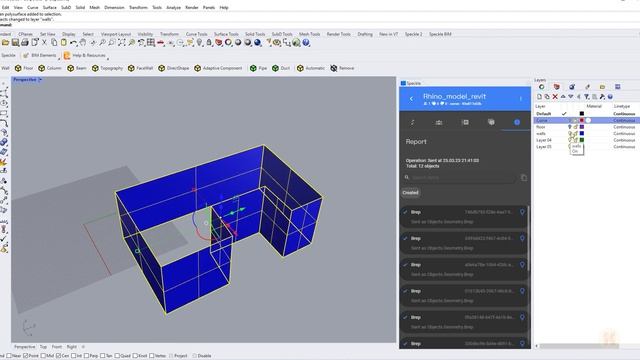Click the Print icon in toolbar
The height and width of the screenshot is (360, 640).
25,42
